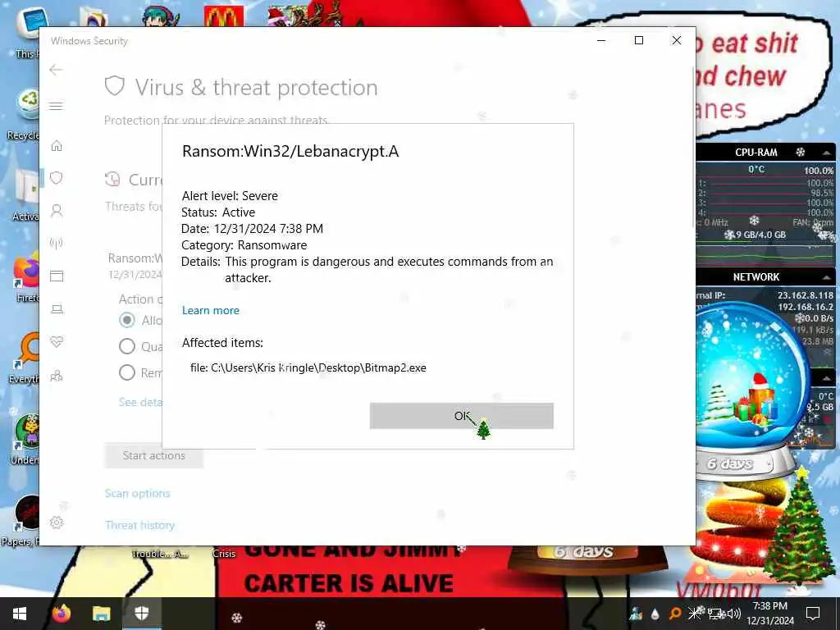Select the Allow on device radio button
840x630 pixels.
[x=127, y=320]
